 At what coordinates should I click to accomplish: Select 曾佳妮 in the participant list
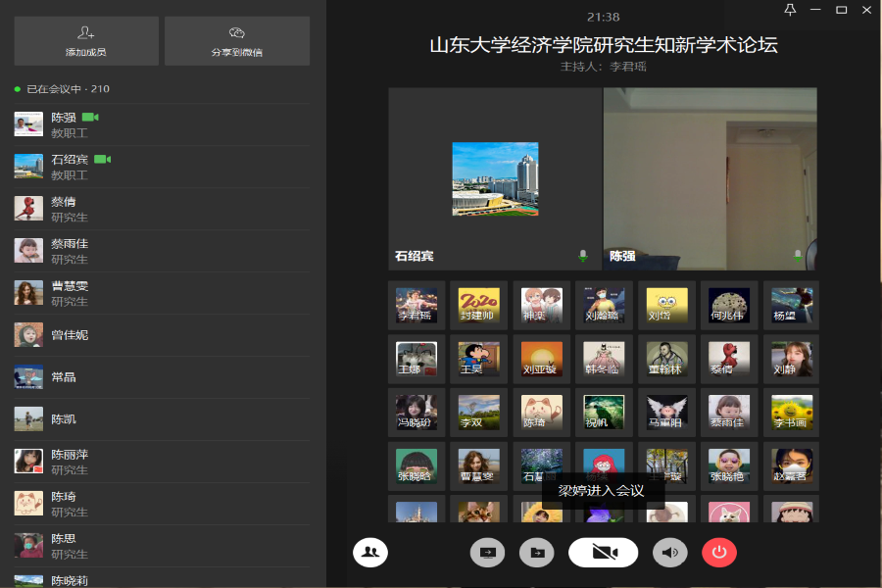69,335
